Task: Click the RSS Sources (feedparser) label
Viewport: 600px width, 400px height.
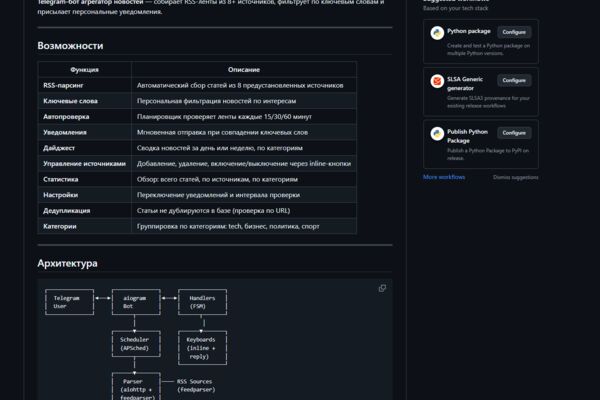Action: click(196, 385)
